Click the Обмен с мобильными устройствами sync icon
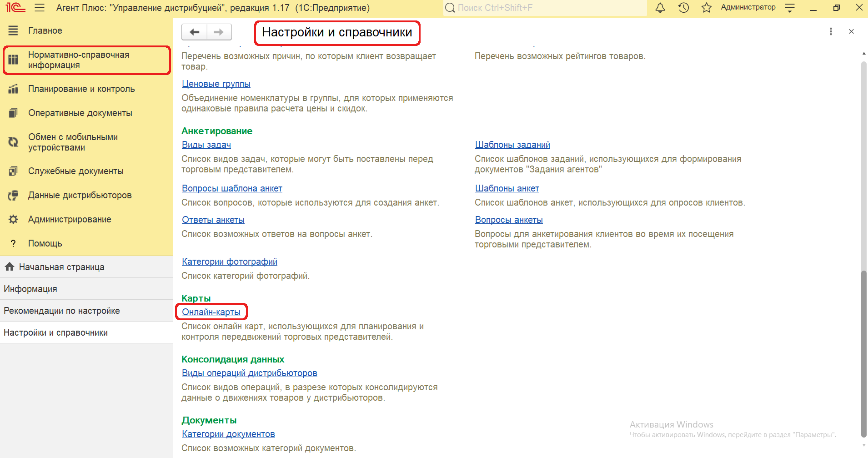 [13, 142]
